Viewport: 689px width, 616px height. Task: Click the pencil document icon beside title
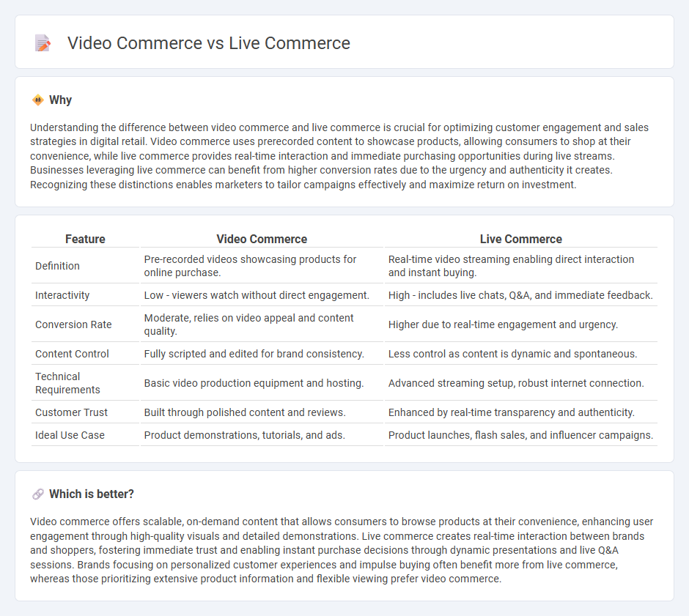(x=43, y=43)
